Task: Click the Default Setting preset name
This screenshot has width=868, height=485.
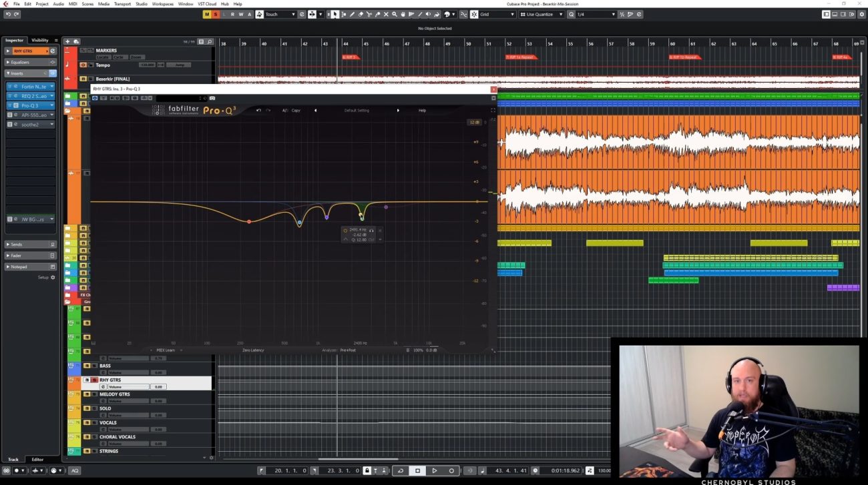Action: [x=357, y=110]
